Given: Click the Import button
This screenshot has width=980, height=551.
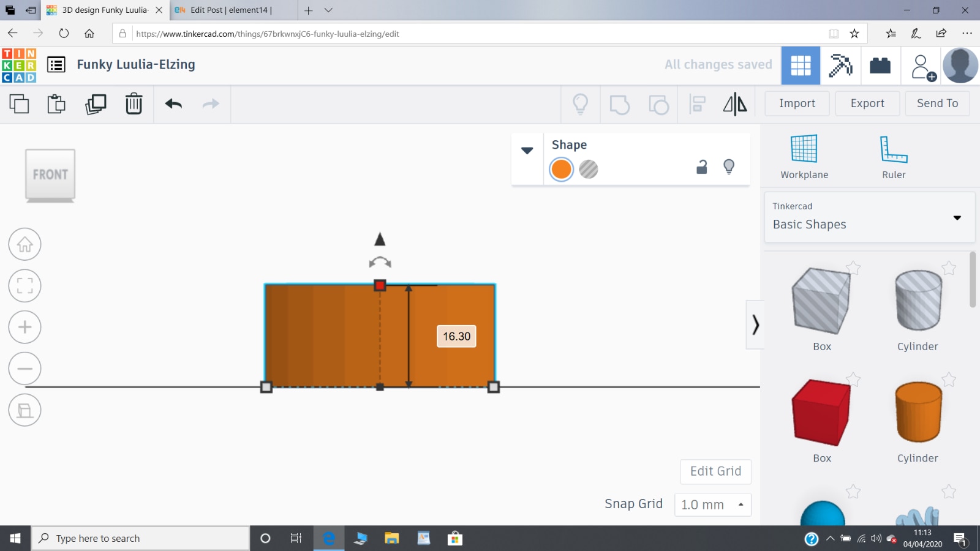Looking at the screenshot, I should tap(797, 103).
